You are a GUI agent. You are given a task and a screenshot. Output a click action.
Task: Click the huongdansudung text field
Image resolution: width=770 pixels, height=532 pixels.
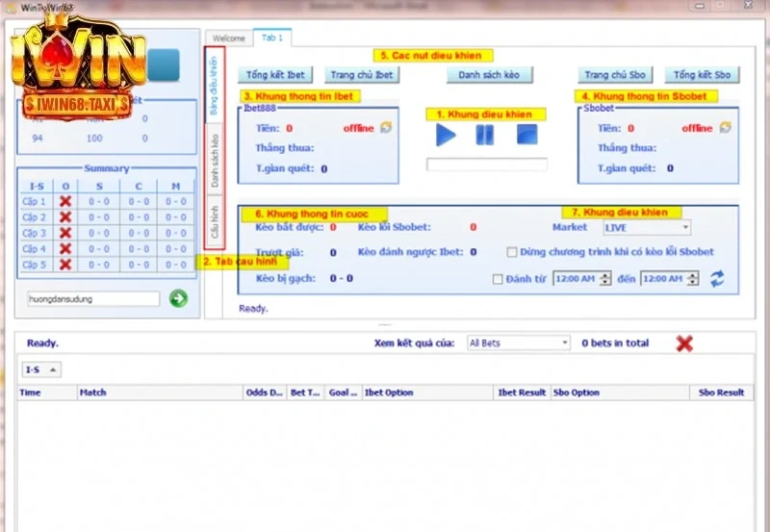click(93, 299)
